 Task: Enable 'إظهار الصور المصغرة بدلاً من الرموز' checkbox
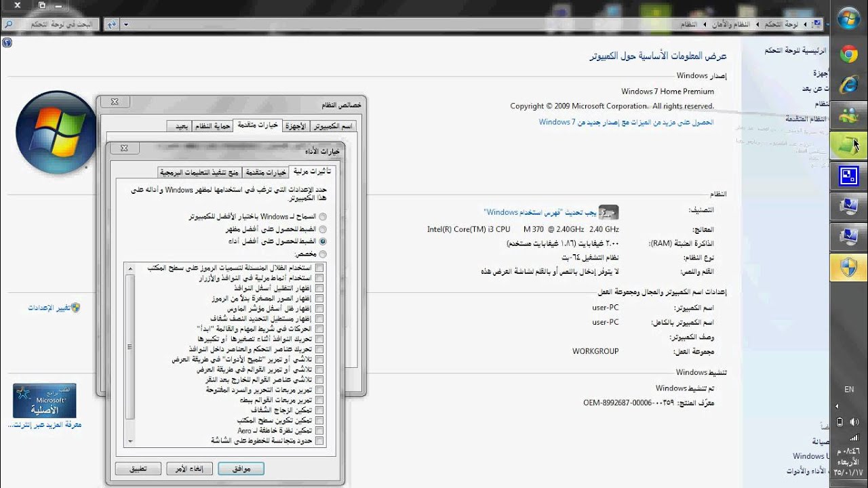click(319, 298)
